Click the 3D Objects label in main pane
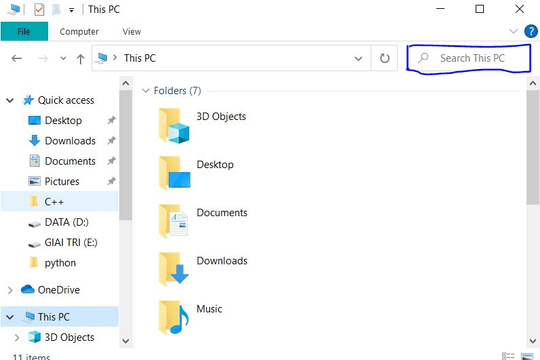The width and height of the screenshot is (540, 360). point(221,116)
